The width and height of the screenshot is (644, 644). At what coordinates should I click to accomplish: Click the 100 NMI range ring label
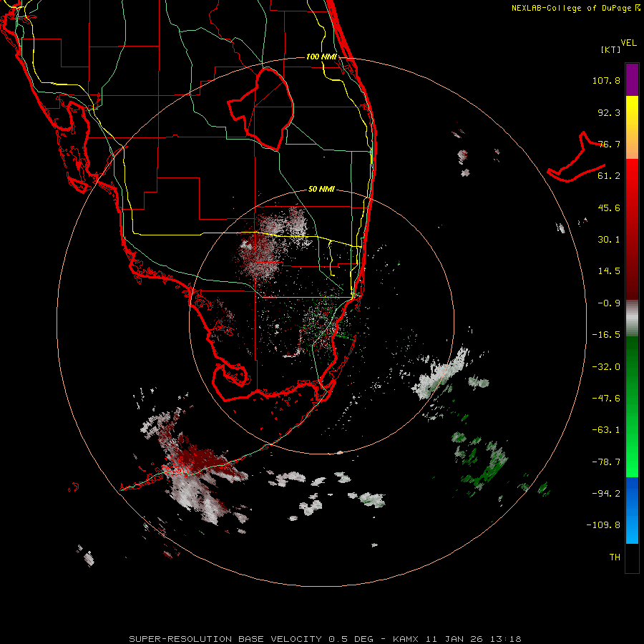point(321,57)
